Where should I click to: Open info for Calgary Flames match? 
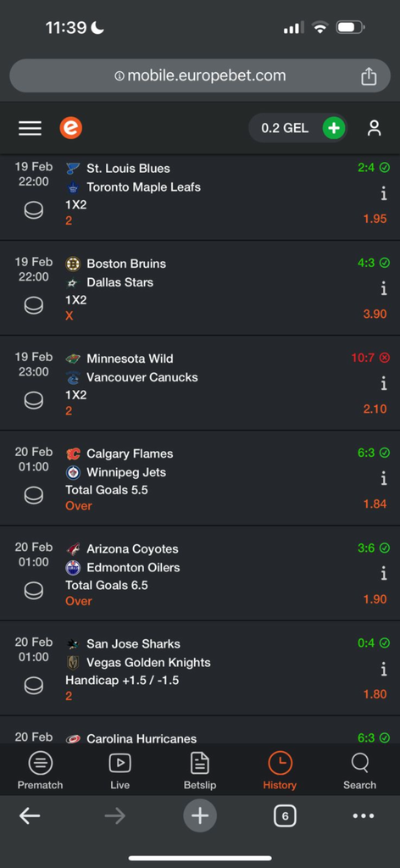[x=383, y=479]
